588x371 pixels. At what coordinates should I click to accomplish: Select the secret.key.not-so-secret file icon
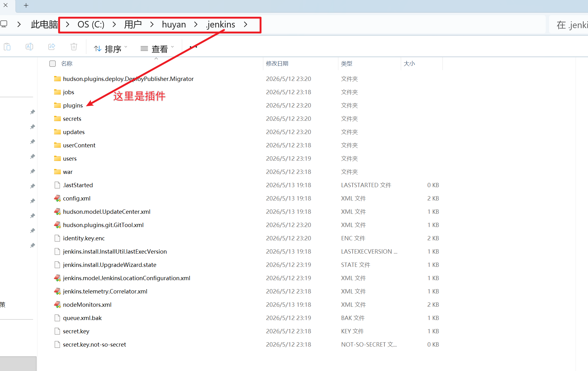click(x=57, y=344)
